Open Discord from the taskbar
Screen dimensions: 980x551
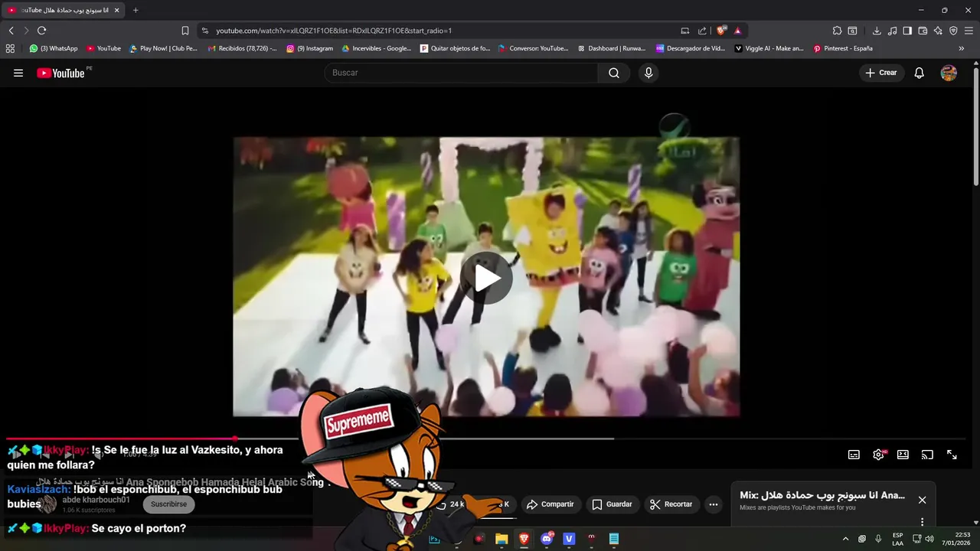pyautogui.click(x=547, y=539)
